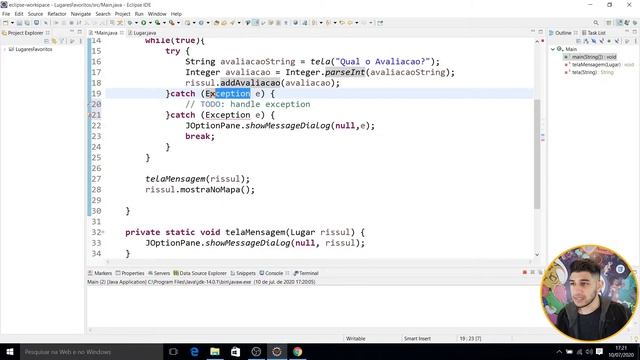This screenshot has height=360, width=640.
Task: Maximize the editor area pane
Action: (x=540, y=32)
